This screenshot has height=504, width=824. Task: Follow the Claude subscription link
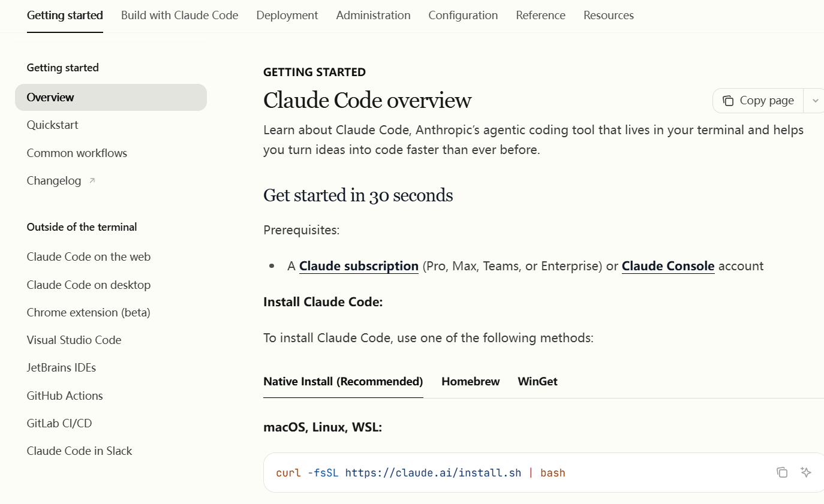point(359,266)
